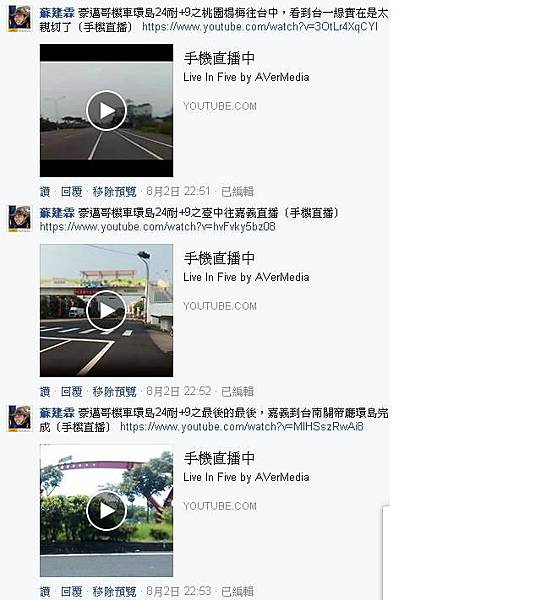The width and height of the screenshot is (541, 600).
Task: Open YouTube link ending in hvFvky5bz08
Action: [157, 227]
